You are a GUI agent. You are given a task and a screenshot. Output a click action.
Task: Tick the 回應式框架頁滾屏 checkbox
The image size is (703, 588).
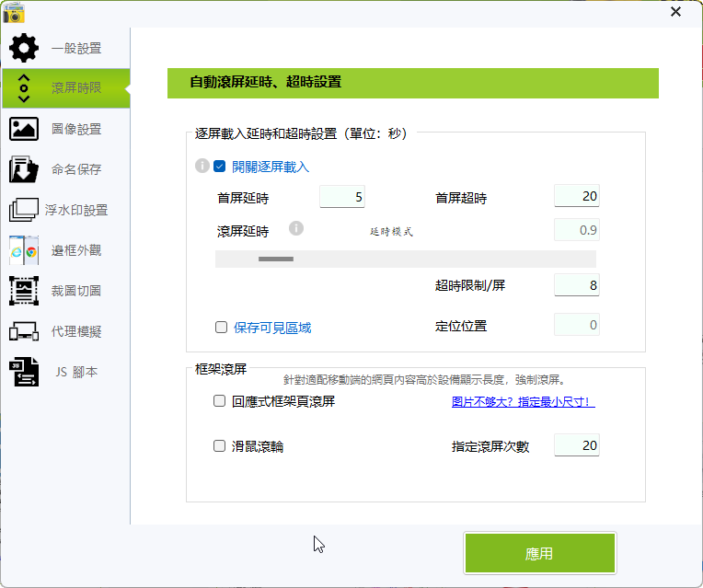[x=219, y=400]
